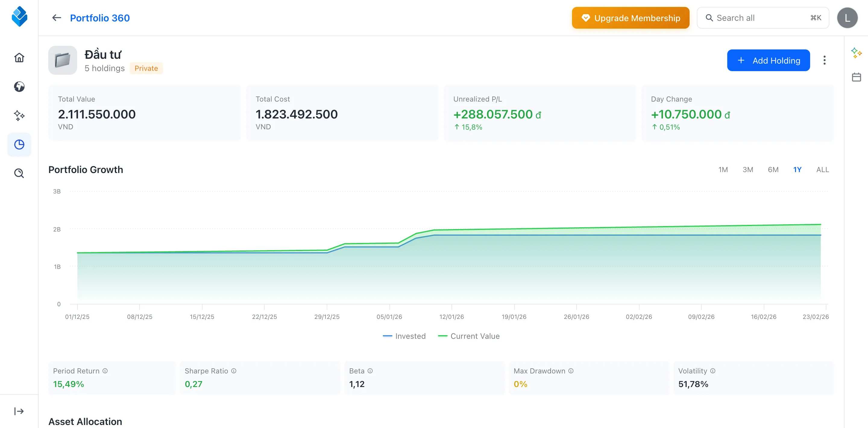The image size is (868, 428).
Task: Open the calendar icon on the right rail
Action: click(x=857, y=77)
